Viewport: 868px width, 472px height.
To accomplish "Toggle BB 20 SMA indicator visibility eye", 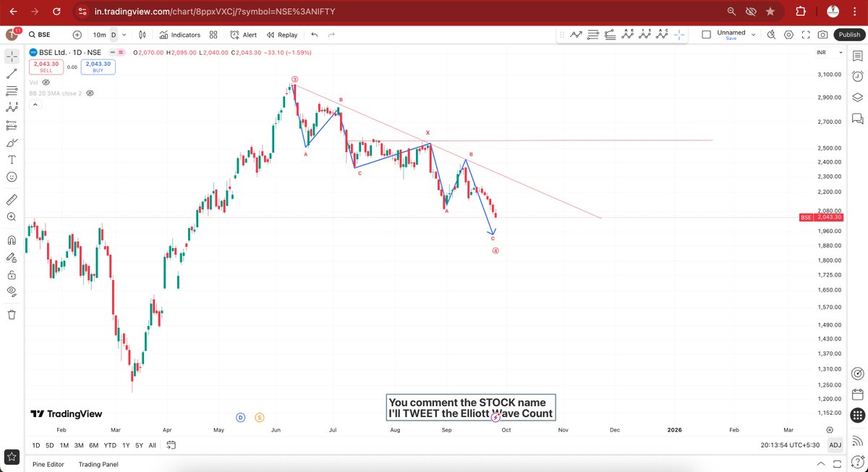I will [90, 93].
